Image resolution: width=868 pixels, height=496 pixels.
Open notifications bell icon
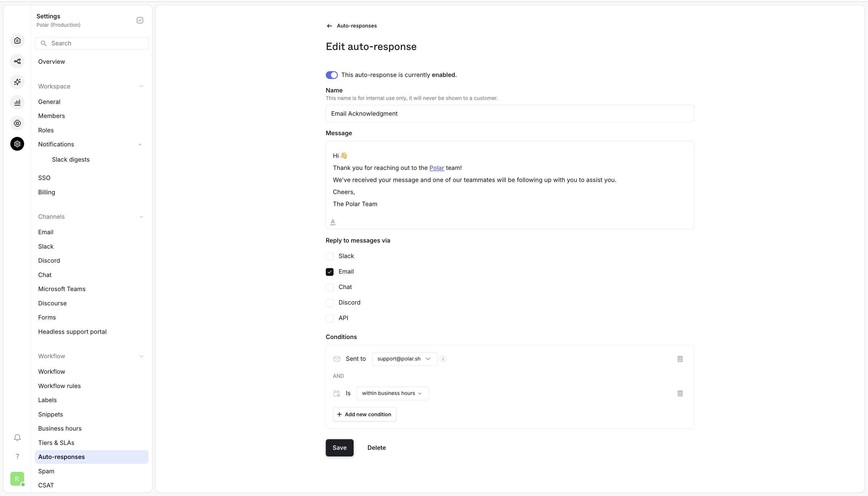click(18, 437)
